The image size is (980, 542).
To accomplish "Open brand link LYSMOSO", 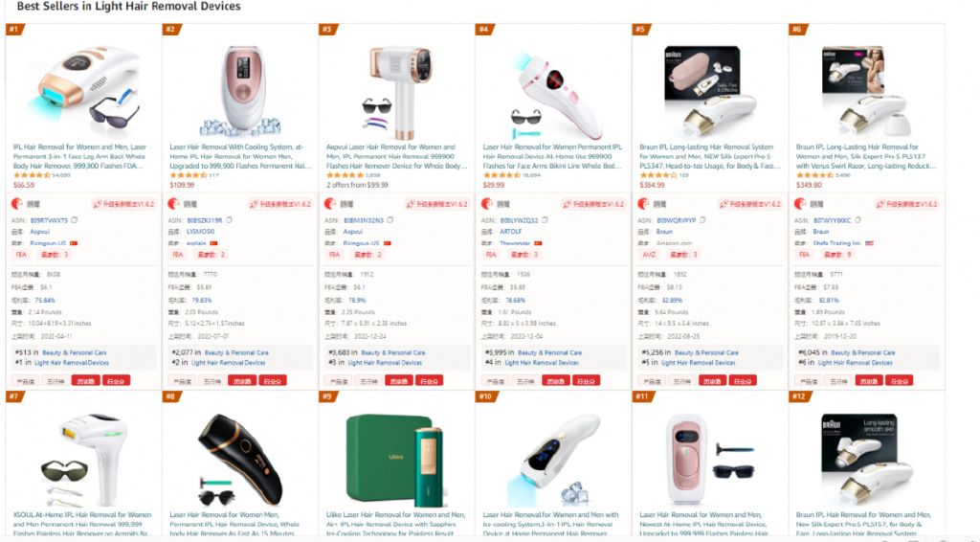I will tap(201, 232).
